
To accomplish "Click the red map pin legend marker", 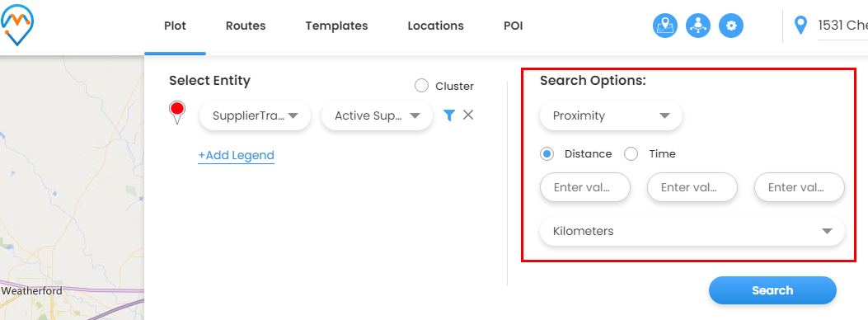I will [x=177, y=113].
